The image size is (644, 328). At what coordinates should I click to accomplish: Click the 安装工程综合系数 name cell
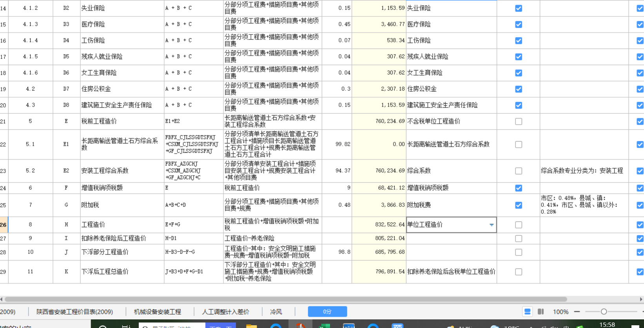click(x=122, y=171)
